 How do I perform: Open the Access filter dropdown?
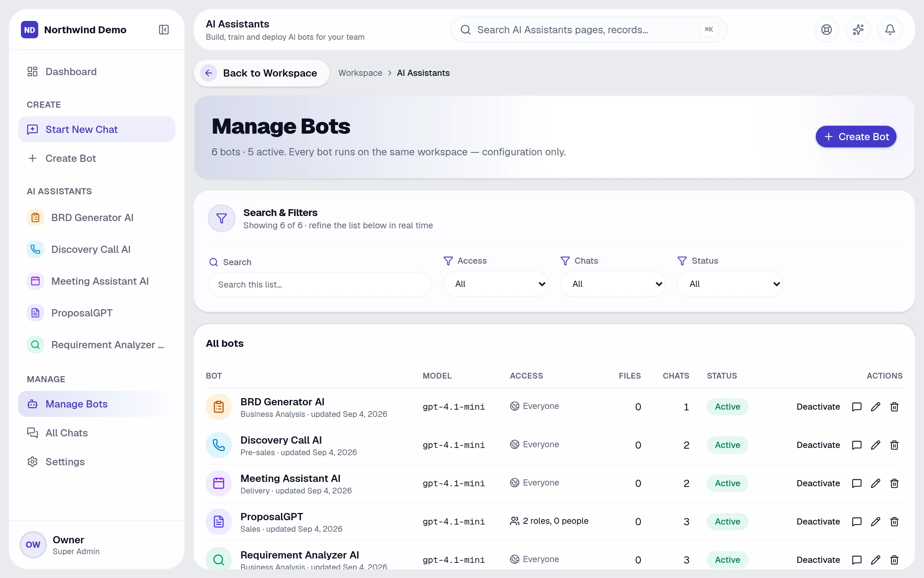496,284
